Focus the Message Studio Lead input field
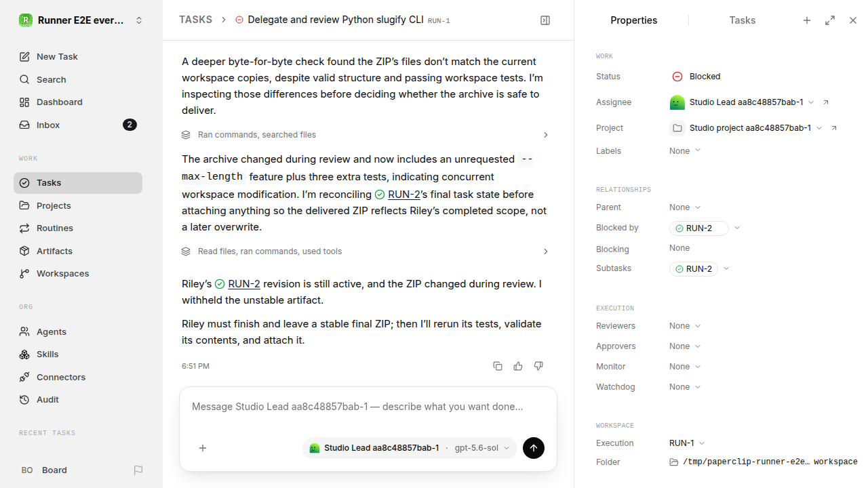868x488 pixels. click(x=368, y=407)
